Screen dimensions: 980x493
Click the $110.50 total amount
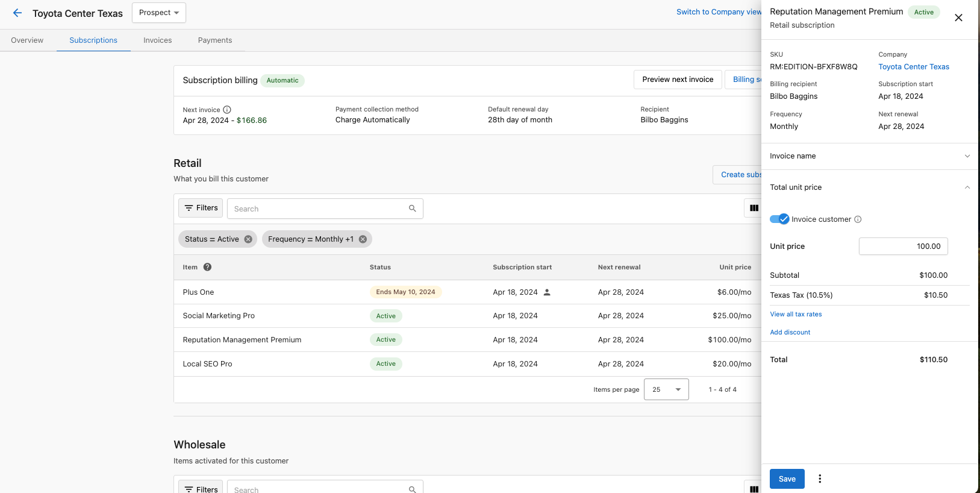(934, 360)
